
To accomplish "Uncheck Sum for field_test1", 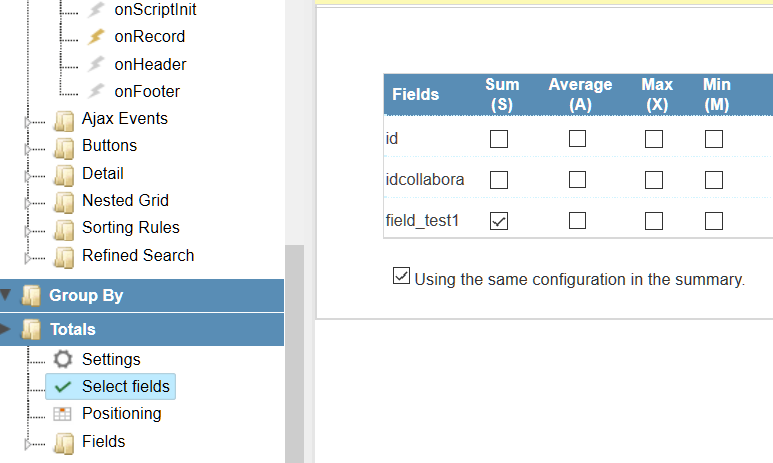I will (499, 221).
